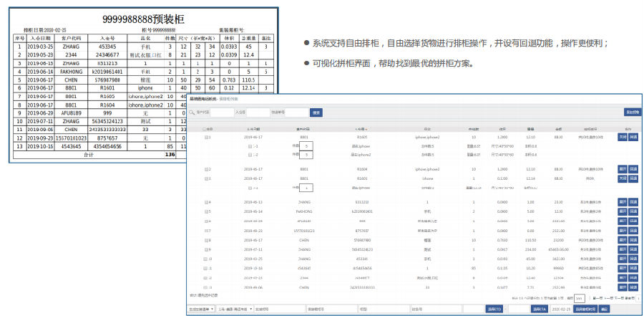Click the 添加货物 button
This screenshot has height=316, width=644.
632,112
